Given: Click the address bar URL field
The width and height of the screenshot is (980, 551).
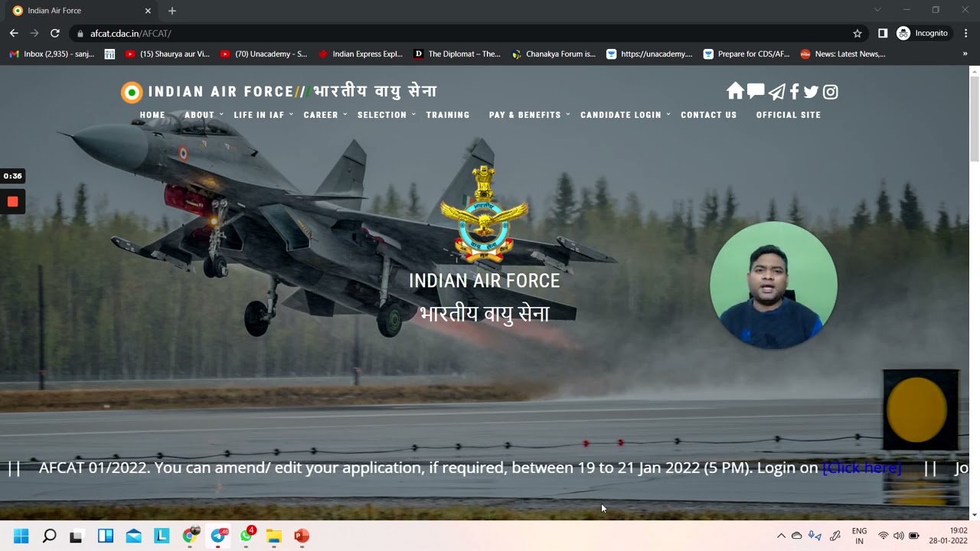Looking at the screenshot, I should coord(467,34).
